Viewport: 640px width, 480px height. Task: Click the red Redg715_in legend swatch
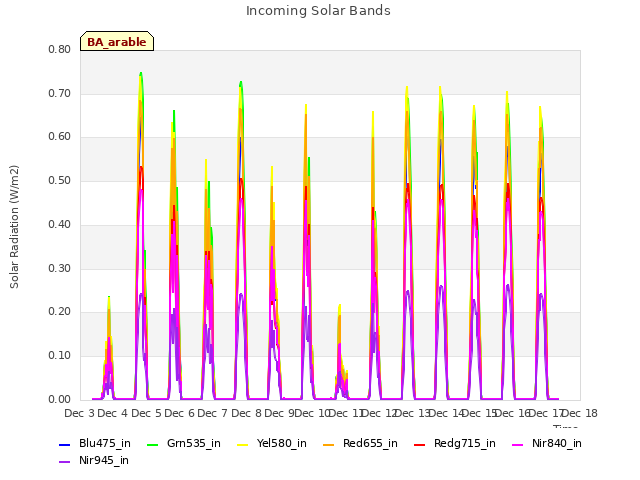tap(419, 444)
